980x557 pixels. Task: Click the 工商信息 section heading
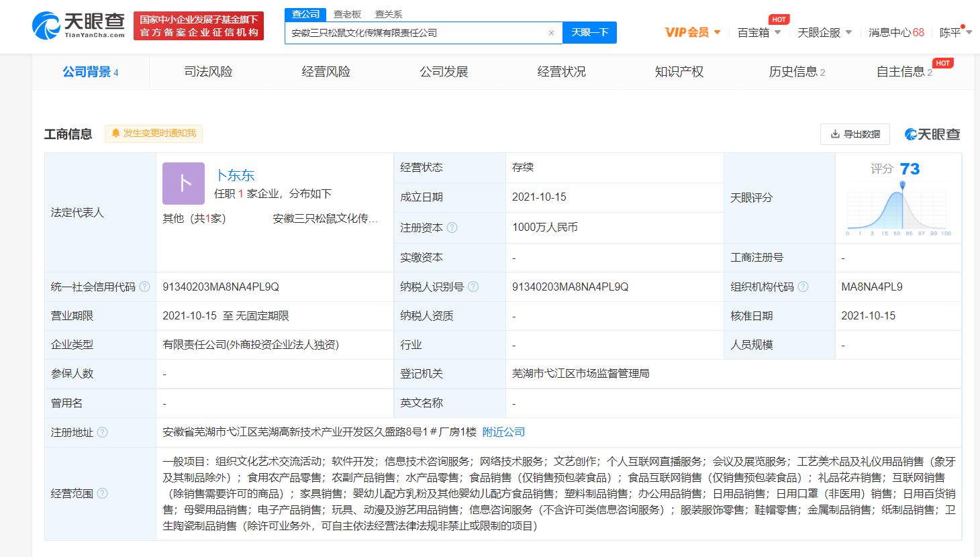pos(68,134)
